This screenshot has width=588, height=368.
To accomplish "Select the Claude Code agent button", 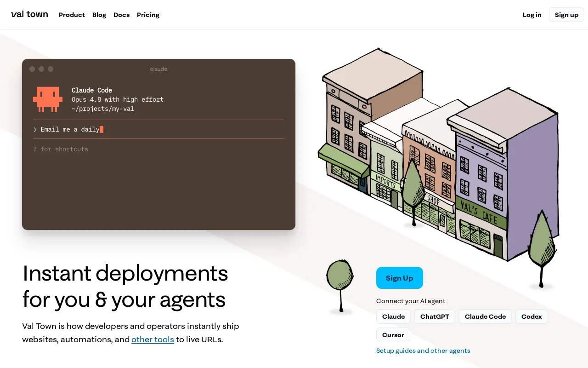I will [x=485, y=316].
